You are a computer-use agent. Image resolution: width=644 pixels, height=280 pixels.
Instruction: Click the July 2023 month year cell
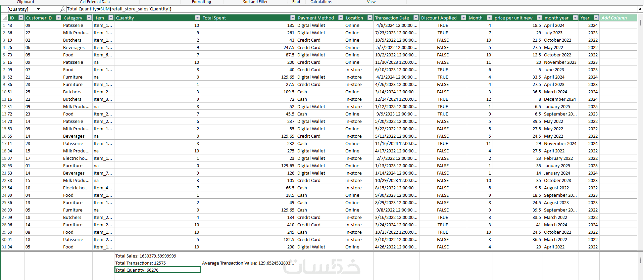point(560,33)
